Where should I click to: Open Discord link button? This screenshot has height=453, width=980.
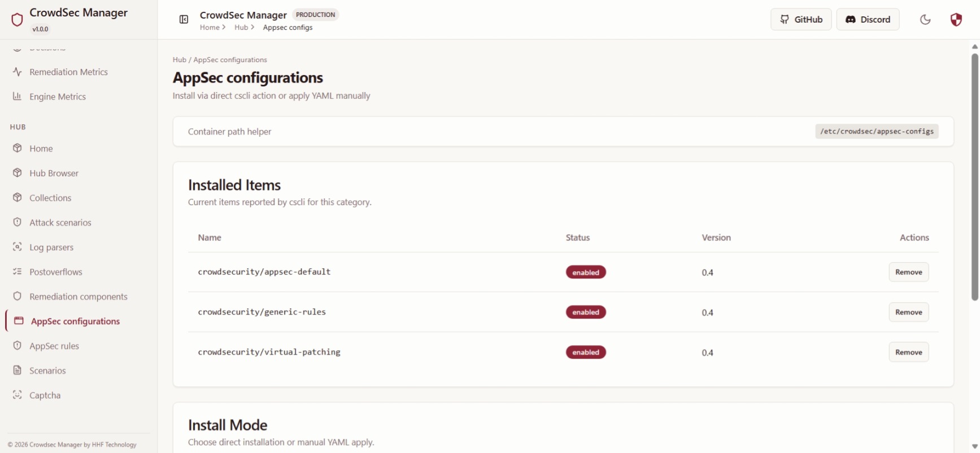click(x=868, y=19)
